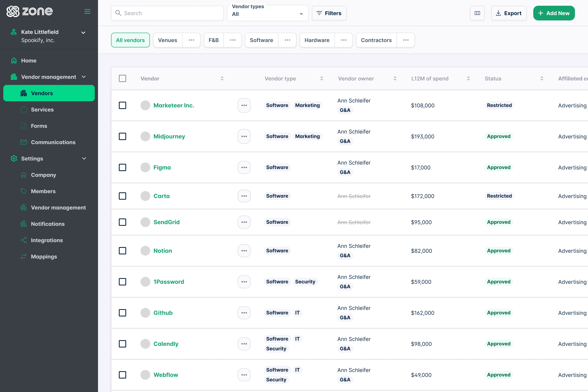The image size is (588, 392).
Task: Click the Zone logo
Action: pyautogui.click(x=29, y=11)
